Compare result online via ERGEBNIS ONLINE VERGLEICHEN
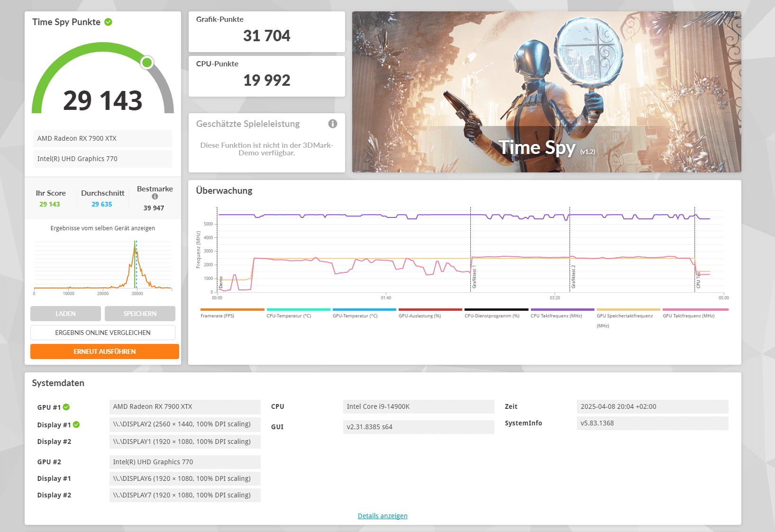 (x=103, y=333)
